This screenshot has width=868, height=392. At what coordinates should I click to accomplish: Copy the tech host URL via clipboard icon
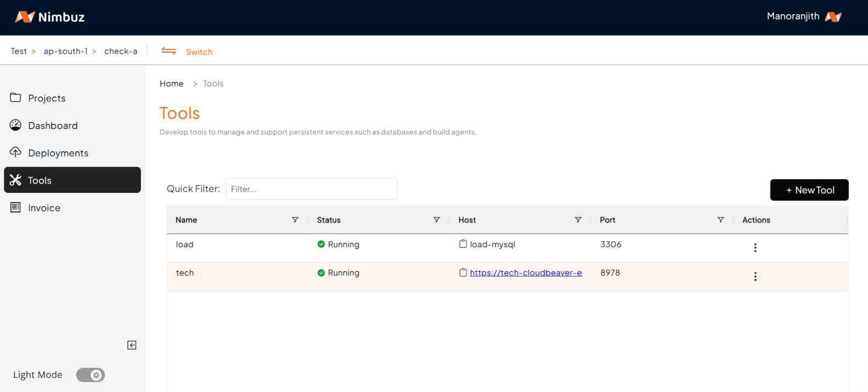tap(463, 272)
